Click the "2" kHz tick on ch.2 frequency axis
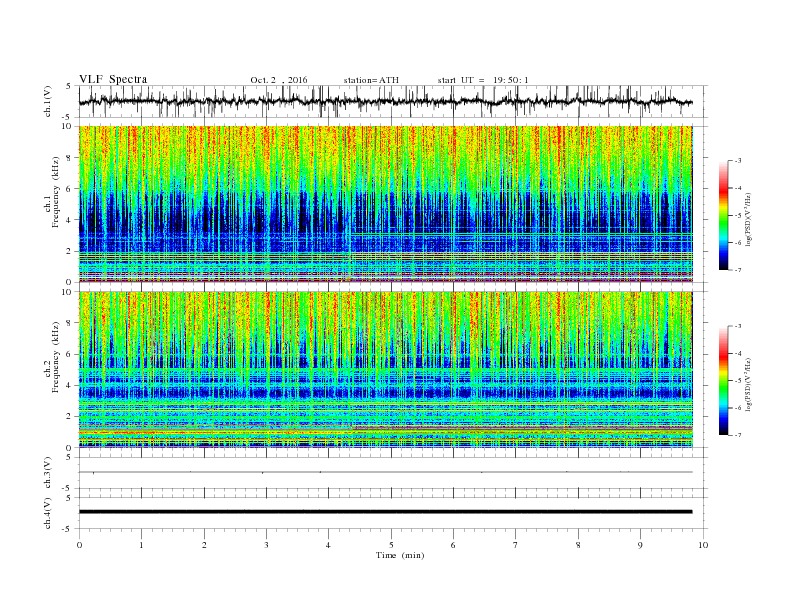This screenshot has height=612, width=792. (x=70, y=417)
